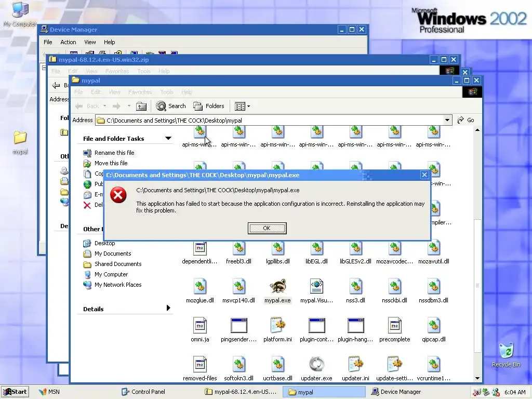Select the freebl3.dll file icon

tap(238, 247)
